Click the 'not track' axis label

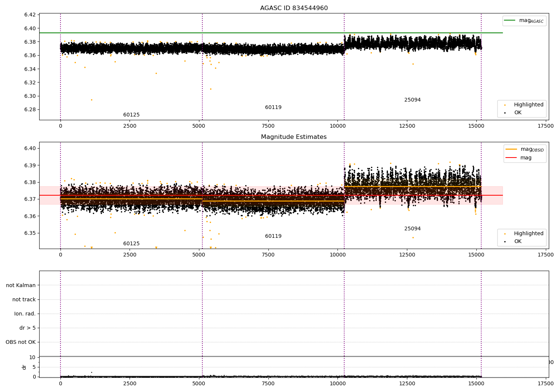(24, 300)
